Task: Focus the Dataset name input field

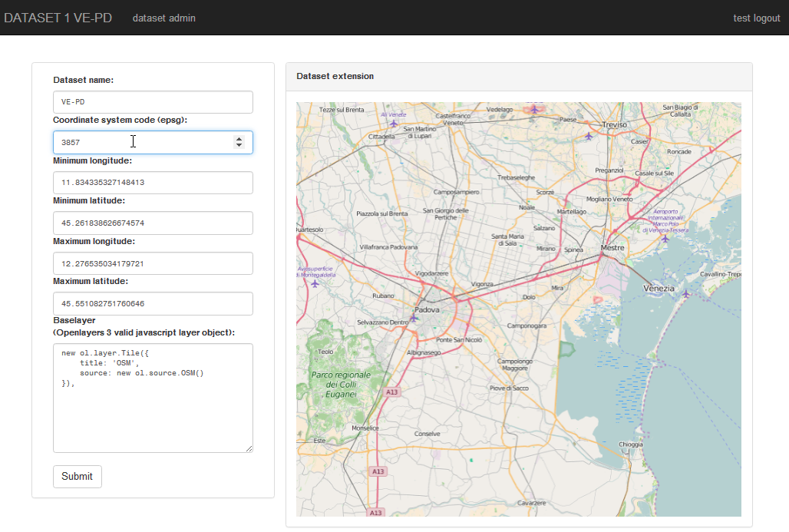Action: (x=153, y=102)
